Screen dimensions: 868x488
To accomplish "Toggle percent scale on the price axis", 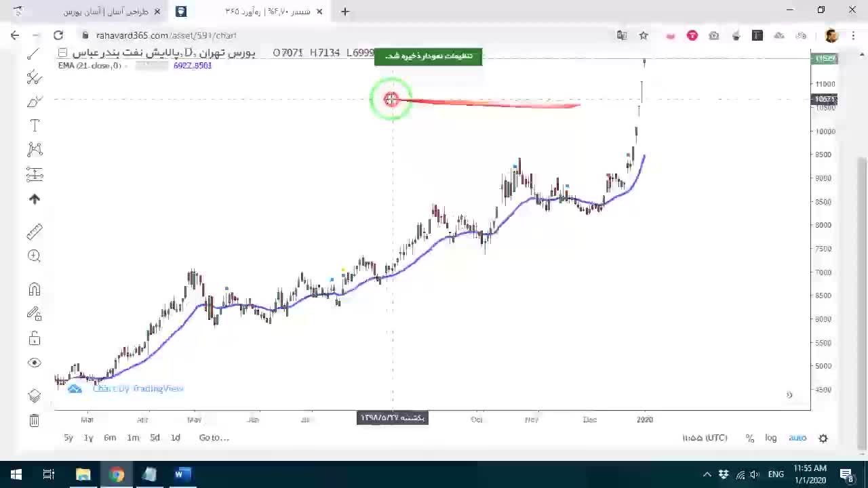I will (x=750, y=438).
